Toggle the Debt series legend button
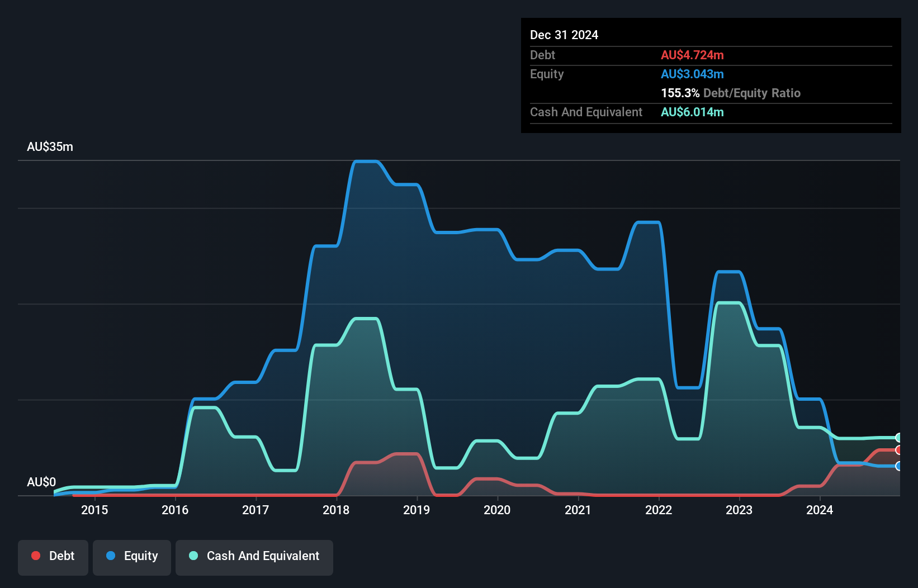Screen dimensions: 918x588 click(x=53, y=557)
